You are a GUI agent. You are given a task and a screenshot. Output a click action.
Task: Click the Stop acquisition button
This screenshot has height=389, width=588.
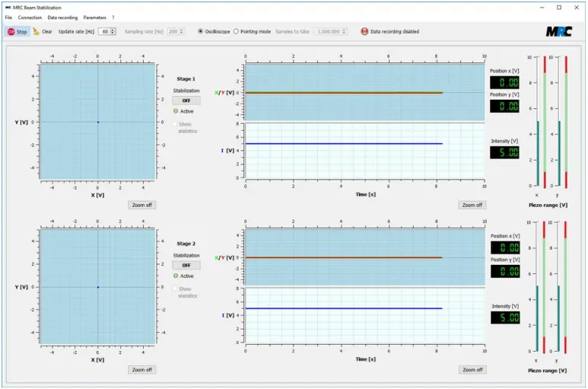click(17, 32)
